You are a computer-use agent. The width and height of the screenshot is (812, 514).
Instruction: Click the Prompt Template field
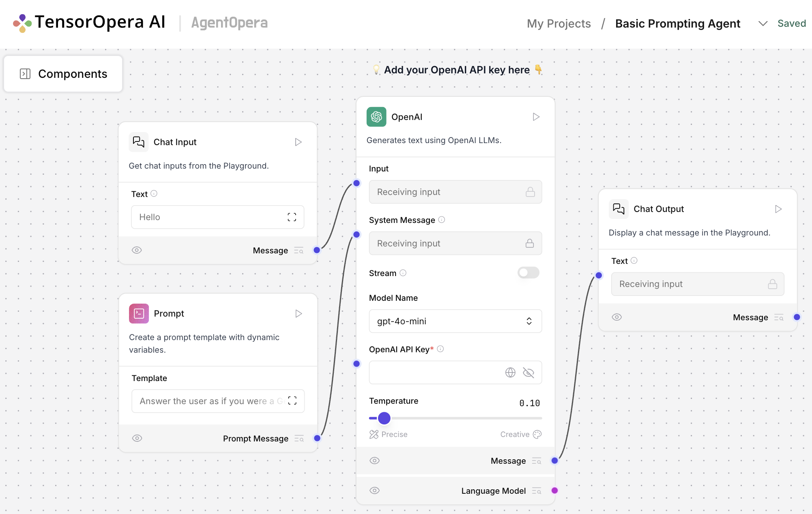[218, 401]
